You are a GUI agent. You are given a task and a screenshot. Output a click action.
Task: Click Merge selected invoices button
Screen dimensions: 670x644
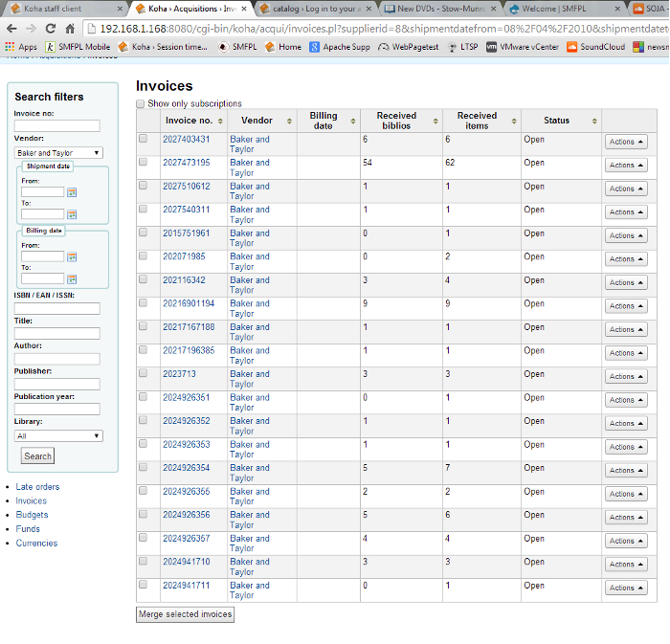(x=186, y=614)
